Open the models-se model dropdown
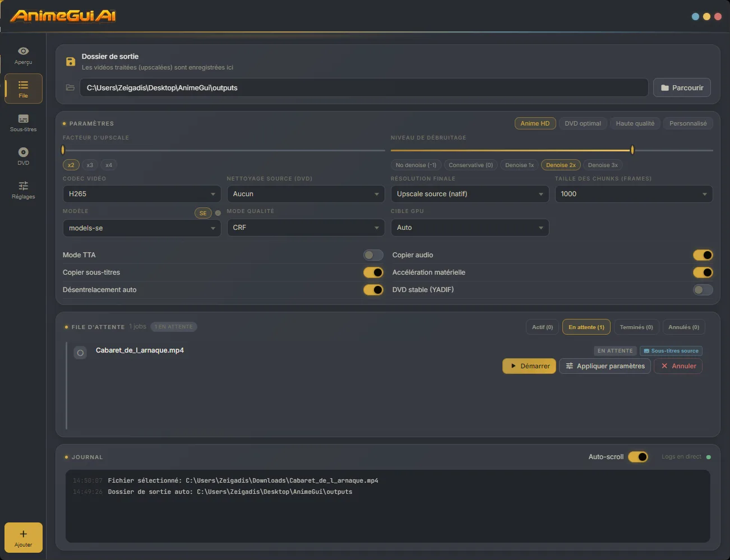The width and height of the screenshot is (730, 560). click(142, 228)
